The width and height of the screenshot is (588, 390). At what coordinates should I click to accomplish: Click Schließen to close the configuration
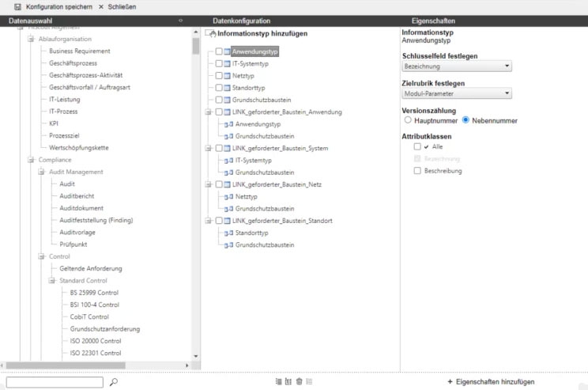point(117,6)
